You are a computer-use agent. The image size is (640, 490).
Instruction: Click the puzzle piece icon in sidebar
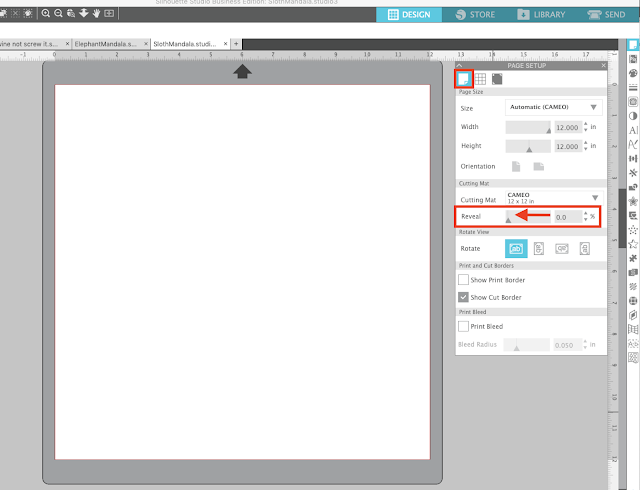click(x=633, y=258)
